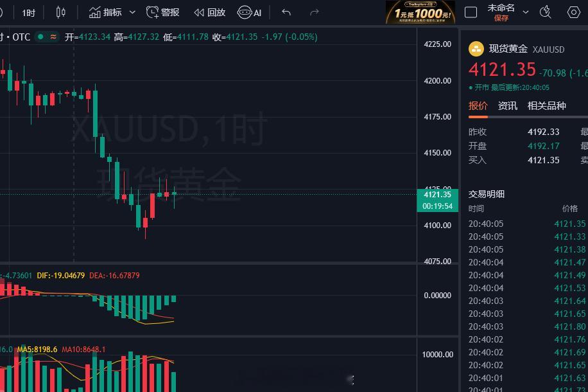Open the 1时 timeframe selector
The height and width of the screenshot is (392, 588).
coord(28,13)
